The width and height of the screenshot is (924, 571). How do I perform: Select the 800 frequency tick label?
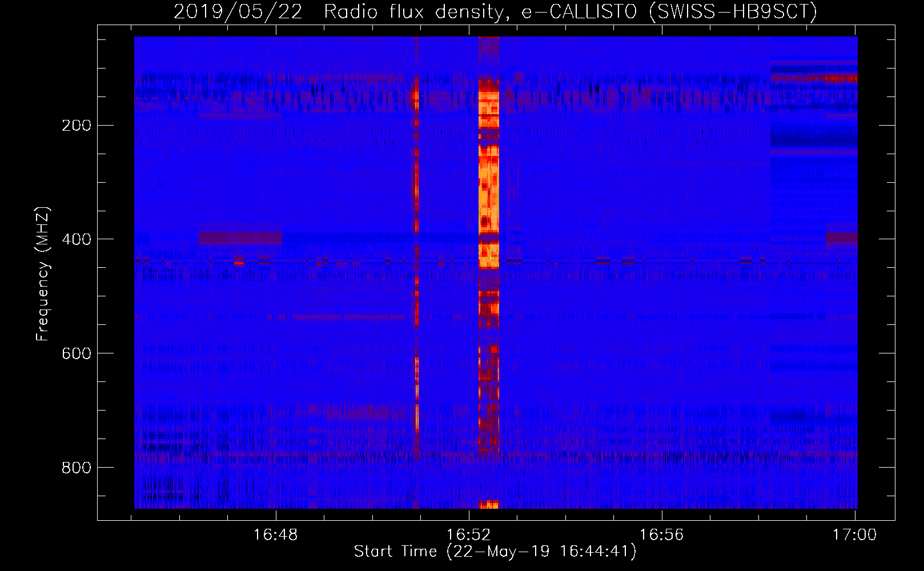[x=77, y=468]
